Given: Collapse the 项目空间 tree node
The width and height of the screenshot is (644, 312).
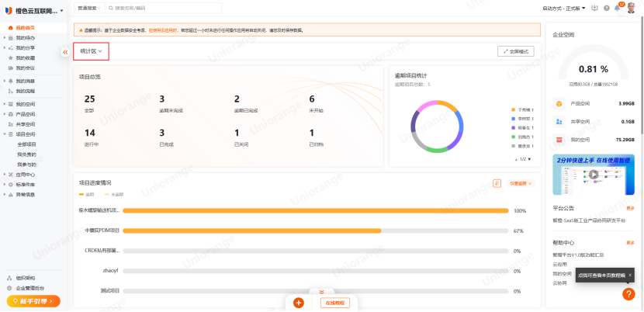Looking at the screenshot, I should click(x=5, y=134).
